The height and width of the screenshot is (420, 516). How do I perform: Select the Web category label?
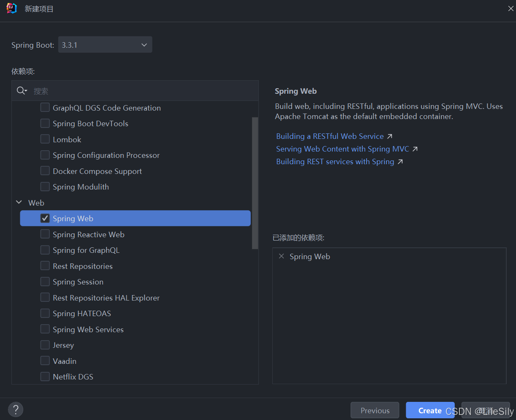tap(36, 203)
